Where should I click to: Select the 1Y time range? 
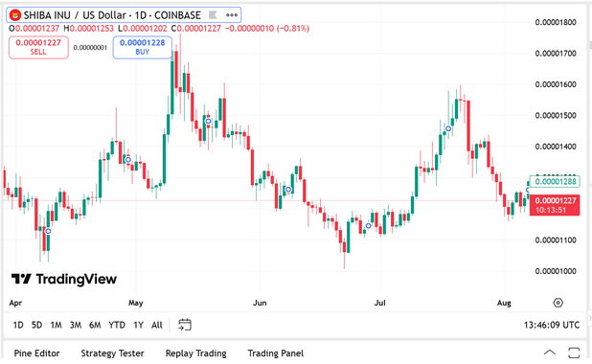[x=139, y=325]
